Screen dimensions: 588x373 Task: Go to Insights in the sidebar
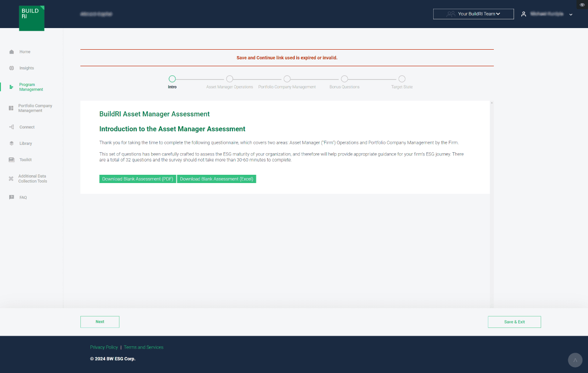(27, 68)
